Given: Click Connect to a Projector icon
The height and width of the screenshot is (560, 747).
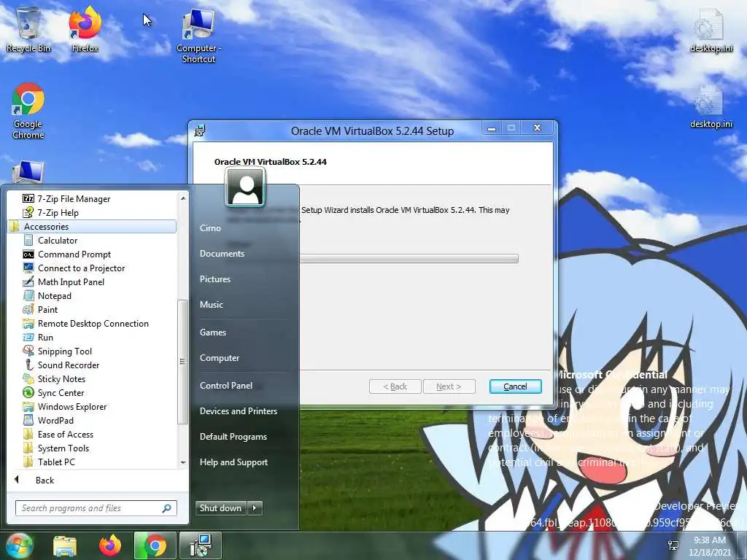Looking at the screenshot, I should [x=28, y=268].
